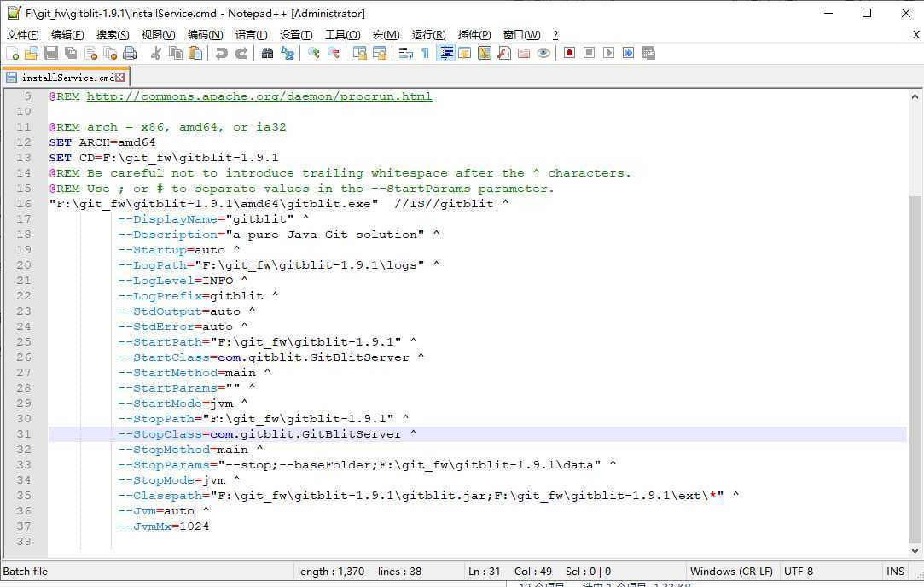Toggle synchronized vertical scrolling

click(x=359, y=53)
